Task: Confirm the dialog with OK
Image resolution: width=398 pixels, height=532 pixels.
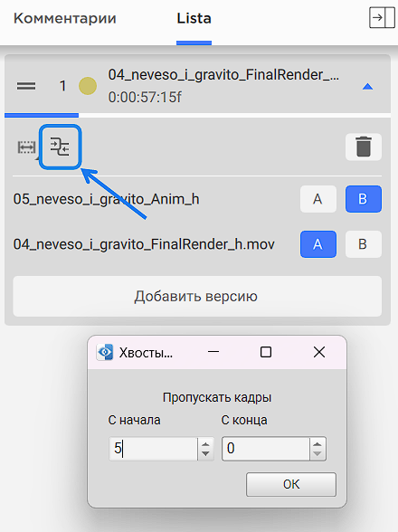Action: (x=291, y=484)
